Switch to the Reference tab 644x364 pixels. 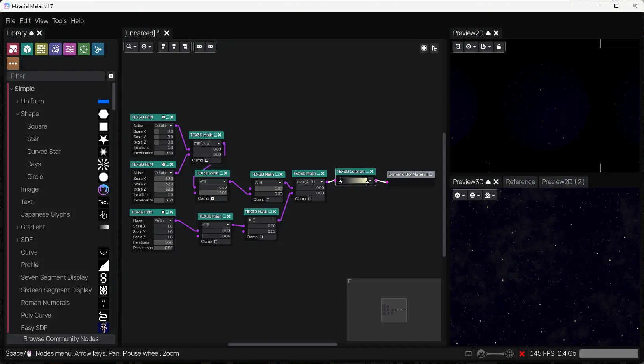(x=520, y=182)
